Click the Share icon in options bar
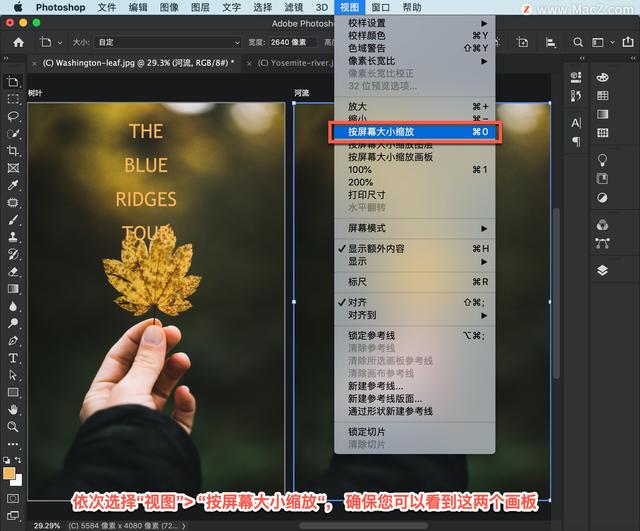This screenshot has height=531, width=640. [x=628, y=42]
